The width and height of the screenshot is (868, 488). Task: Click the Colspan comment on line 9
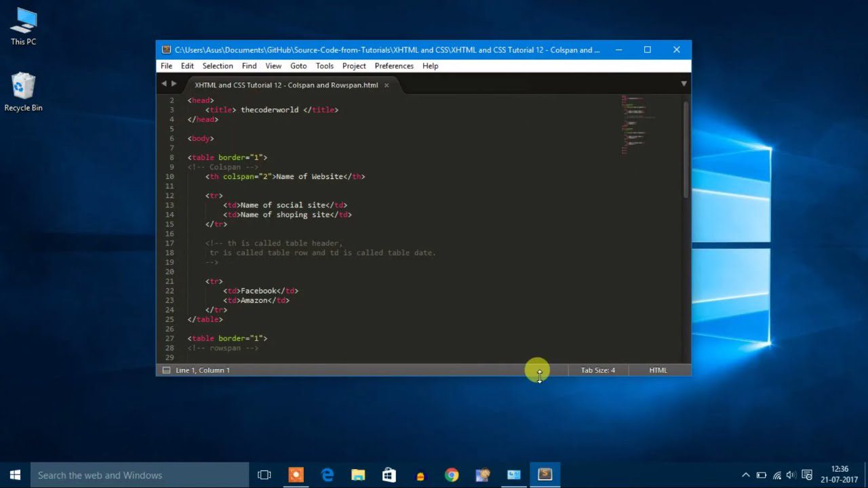(x=223, y=167)
